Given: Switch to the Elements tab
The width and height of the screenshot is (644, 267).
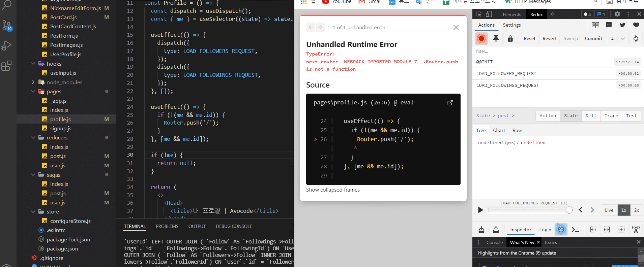Looking at the screenshot, I should (x=512, y=14).
